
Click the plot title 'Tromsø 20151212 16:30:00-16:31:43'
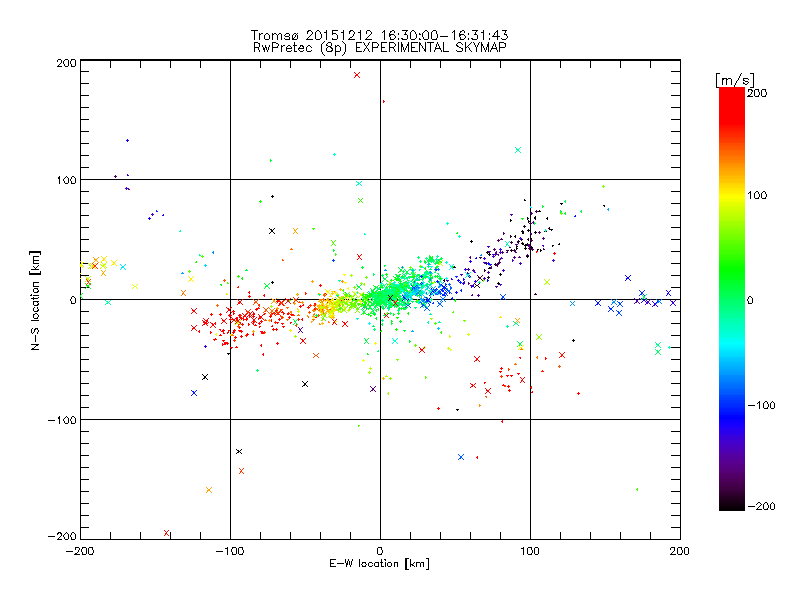click(379, 35)
